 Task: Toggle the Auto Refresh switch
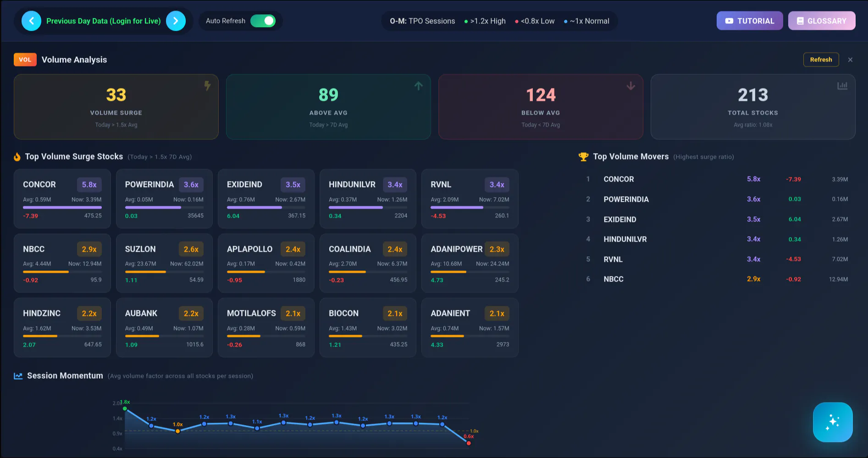263,21
